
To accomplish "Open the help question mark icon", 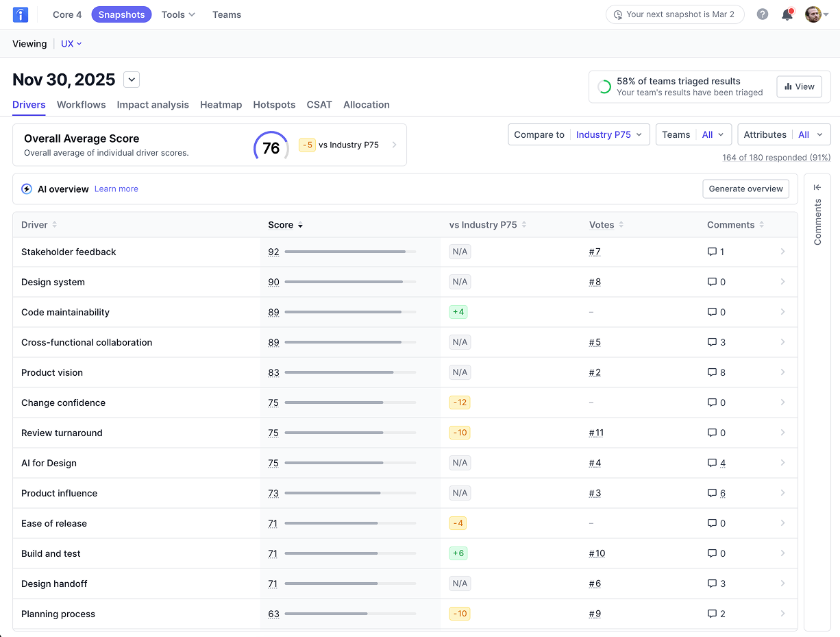I will (763, 14).
